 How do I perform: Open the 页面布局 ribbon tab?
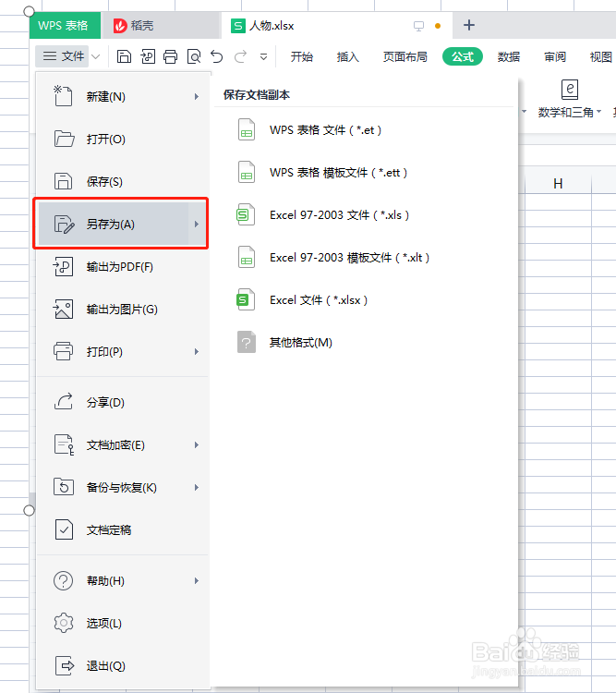(x=405, y=56)
